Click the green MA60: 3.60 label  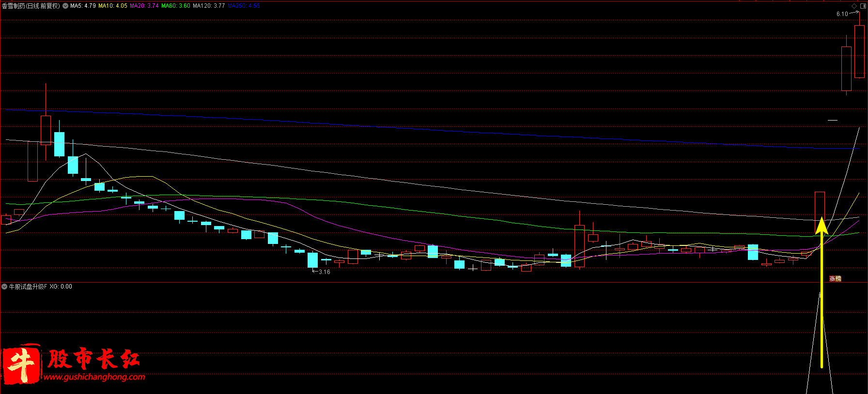(x=176, y=6)
